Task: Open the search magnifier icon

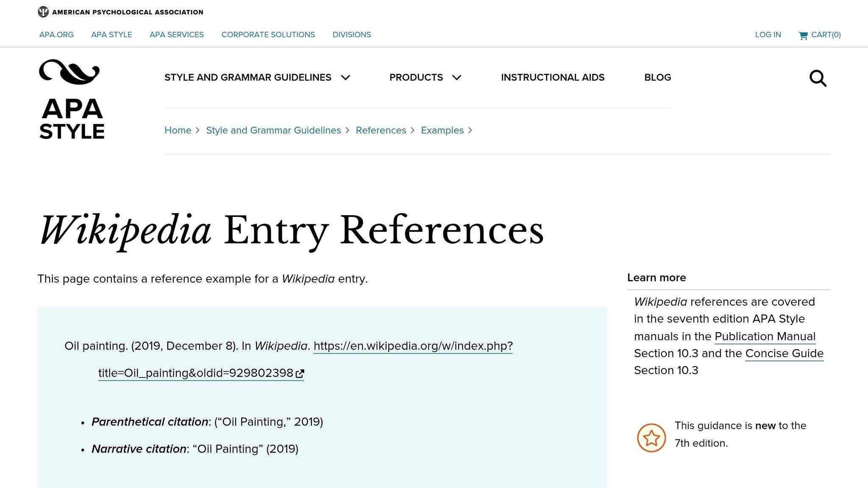Action: point(818,78)
